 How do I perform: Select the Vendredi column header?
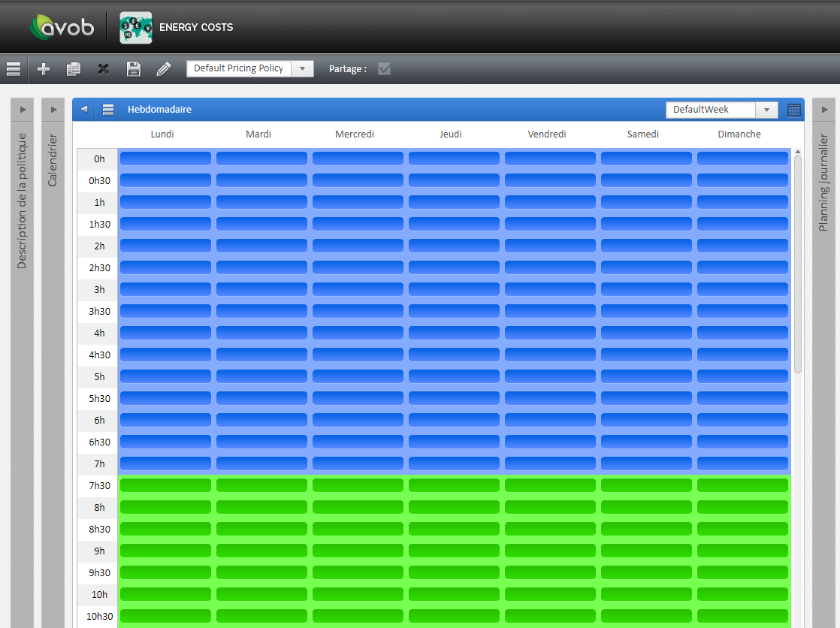coord(547,134)
